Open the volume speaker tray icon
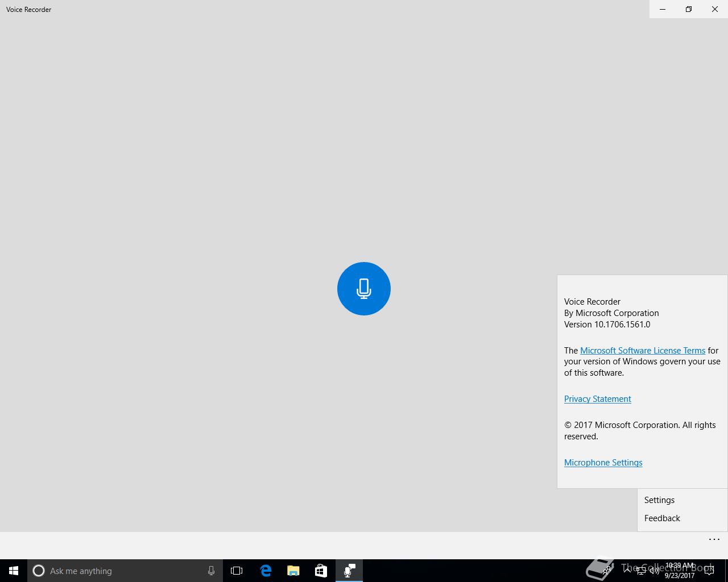Viewport: 728px width, 582px height. [x=655, y=571]
